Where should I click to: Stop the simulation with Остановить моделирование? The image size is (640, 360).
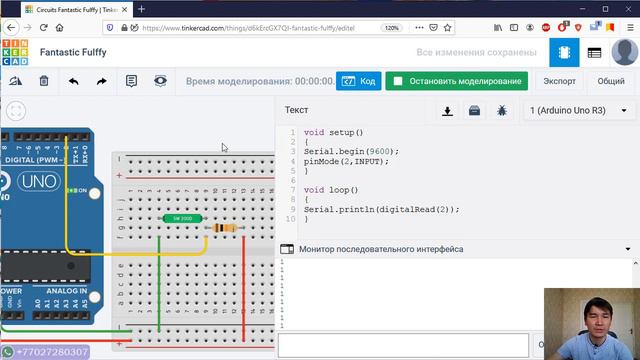(456, 81)
